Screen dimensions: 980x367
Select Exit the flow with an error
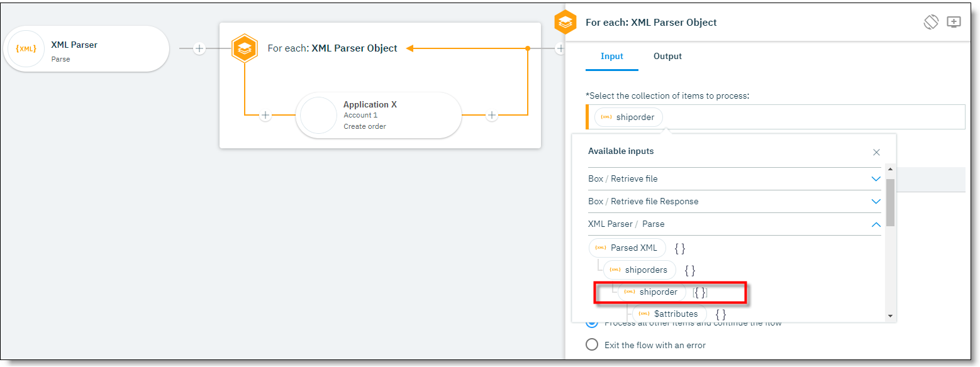(x=592, y=344)
